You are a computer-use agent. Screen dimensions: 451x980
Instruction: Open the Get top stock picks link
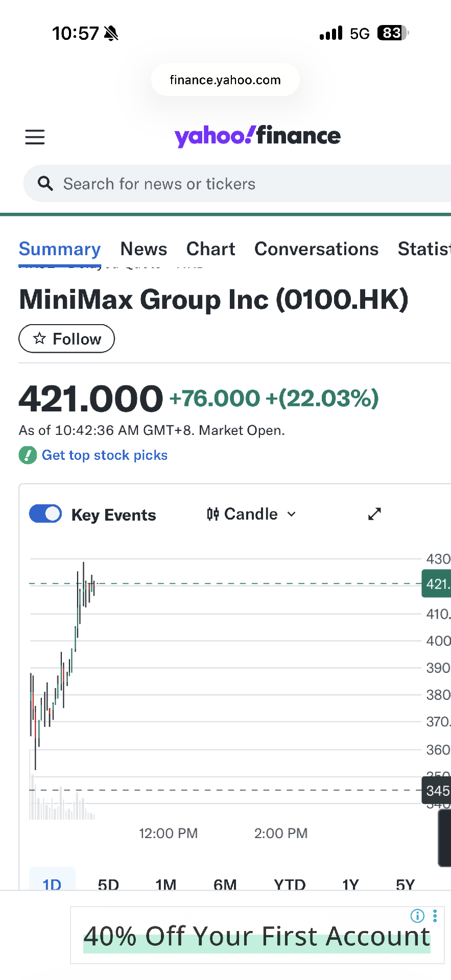point(105,455)
